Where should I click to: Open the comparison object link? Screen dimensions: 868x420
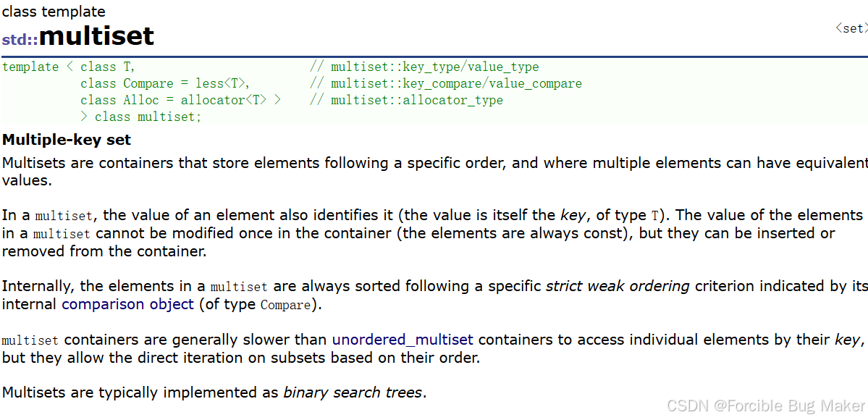click(128, 304)
